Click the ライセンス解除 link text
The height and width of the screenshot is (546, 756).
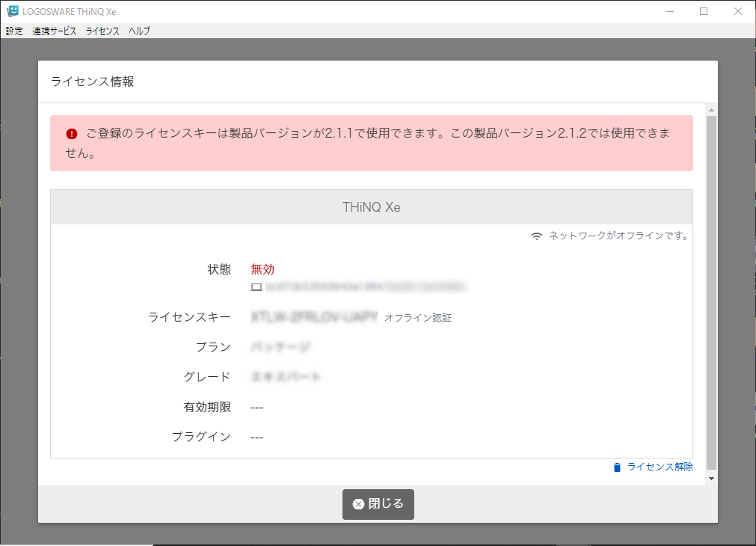pyautogui.click(x=660, y=467)
